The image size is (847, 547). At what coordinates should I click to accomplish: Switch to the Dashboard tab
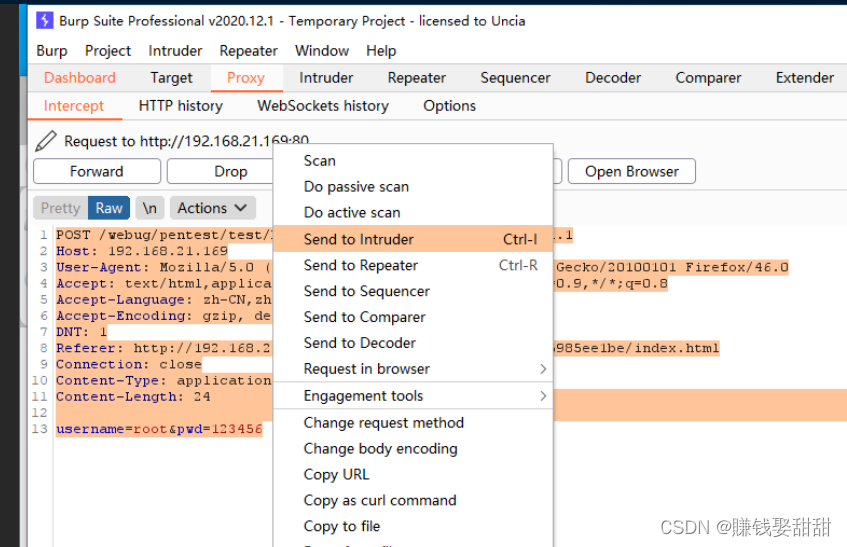pos(80,78)
